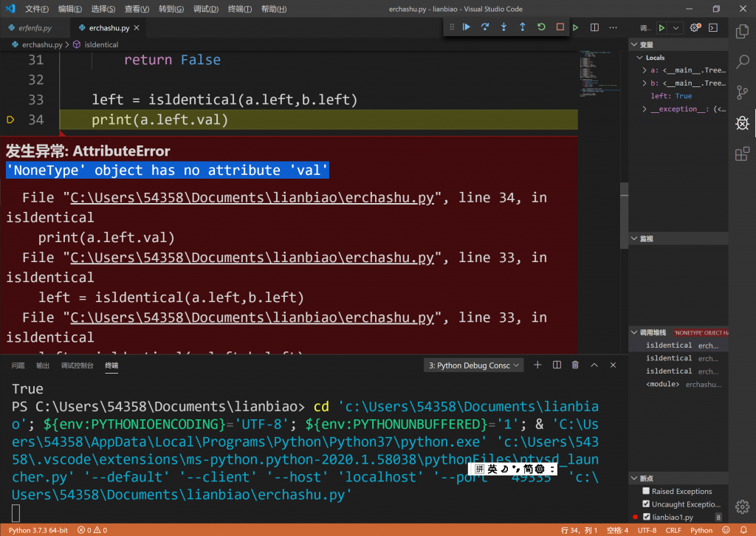Screen dimensions: 756x536
Task: Click the UTF-8 encoding status item
Action: tap(647, 530)
